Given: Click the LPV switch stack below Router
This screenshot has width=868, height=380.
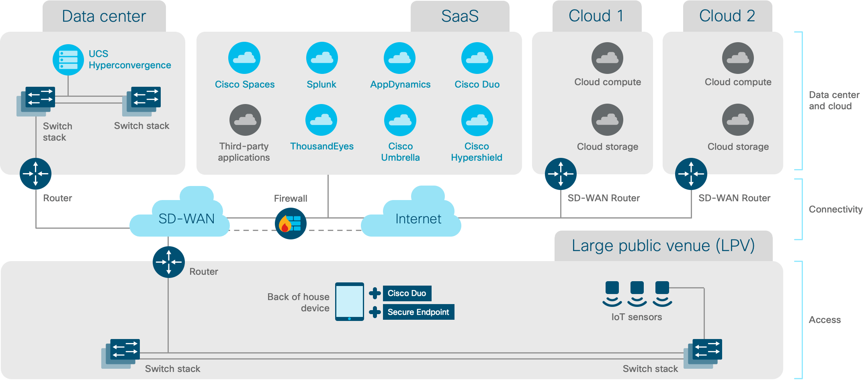Looking at the screenshot, I should 121,353.
